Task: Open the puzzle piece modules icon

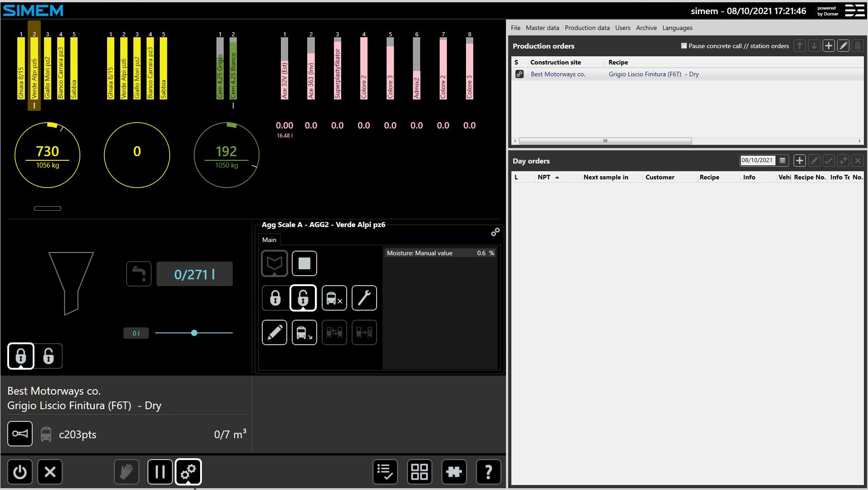Action: coord(454,472)
